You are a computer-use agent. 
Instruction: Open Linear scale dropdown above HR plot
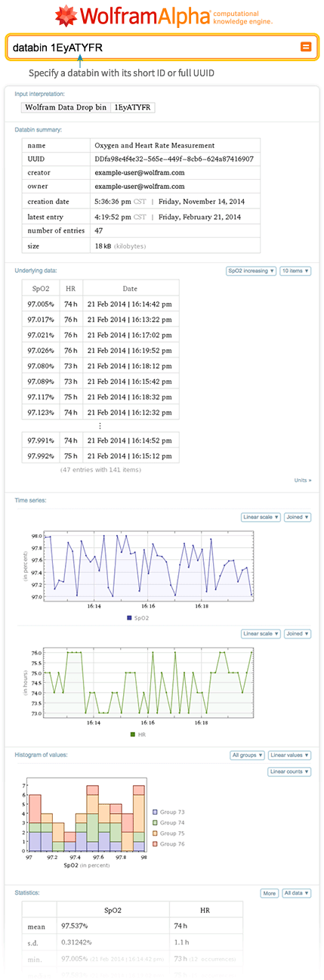[261, 634]
